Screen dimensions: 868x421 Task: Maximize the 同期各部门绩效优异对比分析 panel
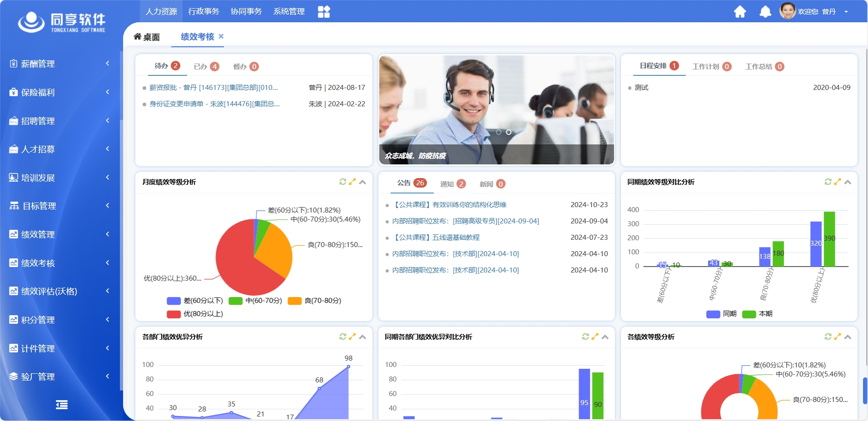coord(595,337)
